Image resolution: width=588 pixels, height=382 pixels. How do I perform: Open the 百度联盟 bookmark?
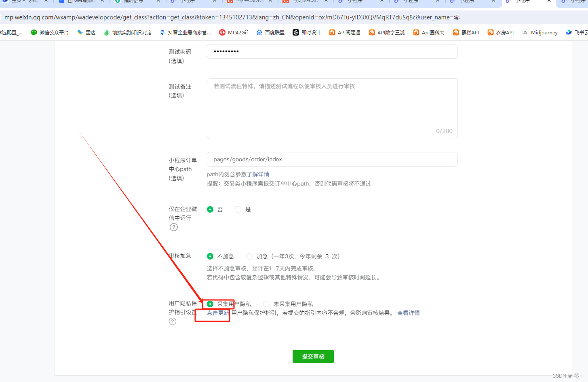pos(270,32)
